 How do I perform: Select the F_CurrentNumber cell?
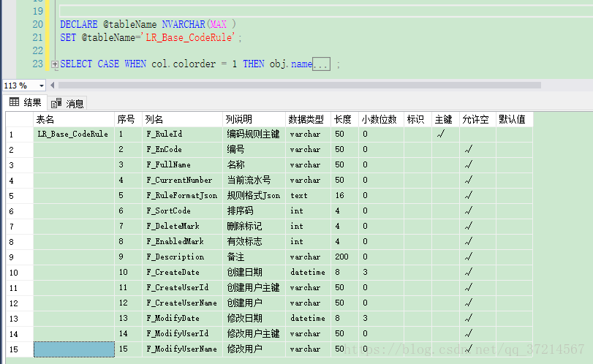(x=182, y=181)
